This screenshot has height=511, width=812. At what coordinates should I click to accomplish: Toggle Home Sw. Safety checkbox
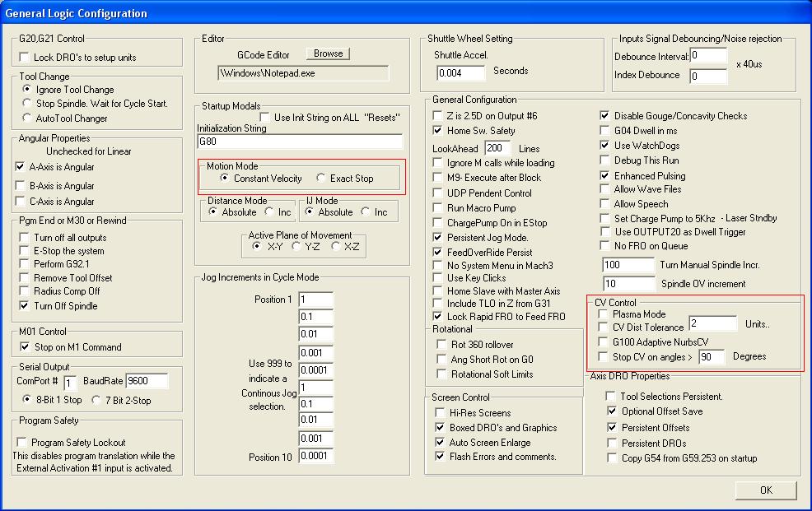coord(437,130)
